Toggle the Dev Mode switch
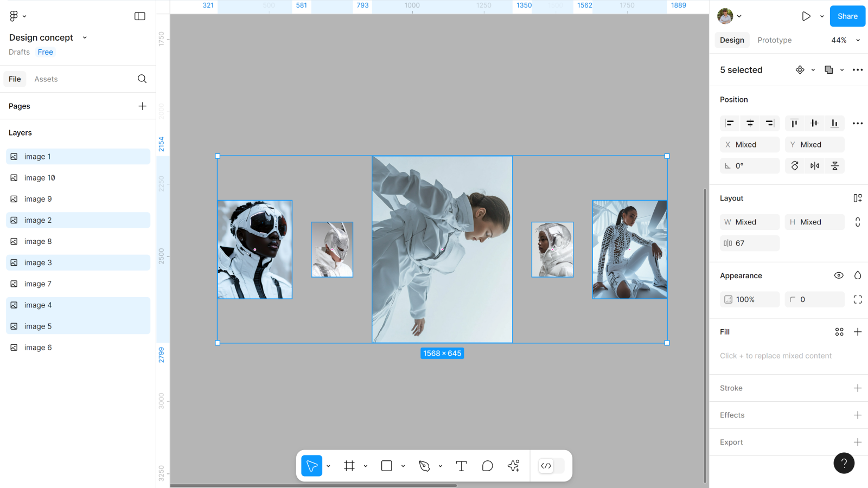868x488 pixels. coord(552,466)
